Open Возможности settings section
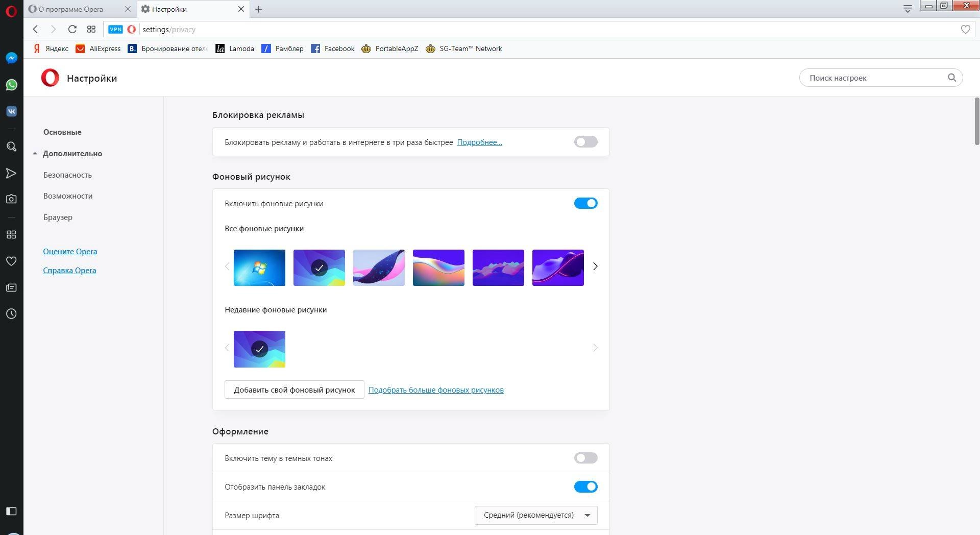The height and width of the screenshot is (535, 980). 68,196
